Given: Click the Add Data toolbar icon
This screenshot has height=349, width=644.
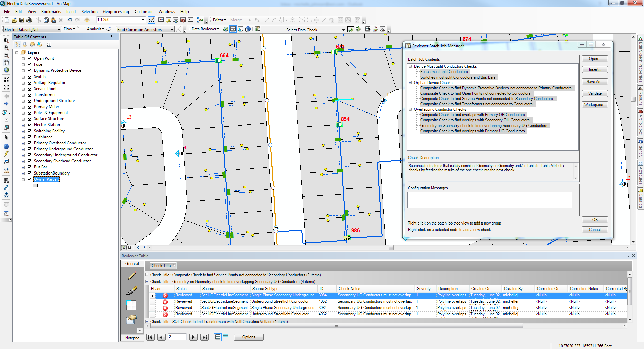Looking at the screenshot, I should click(x=87, y=20).
